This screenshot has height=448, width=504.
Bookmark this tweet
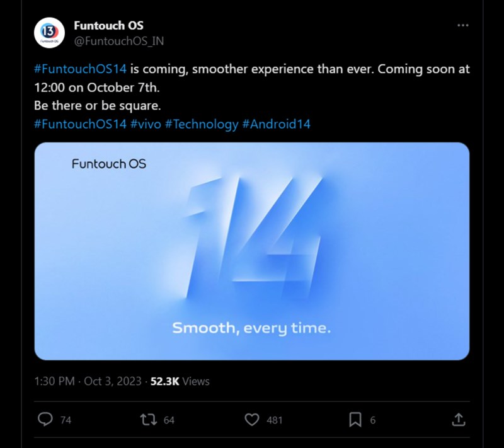click(x=355, y=420)
